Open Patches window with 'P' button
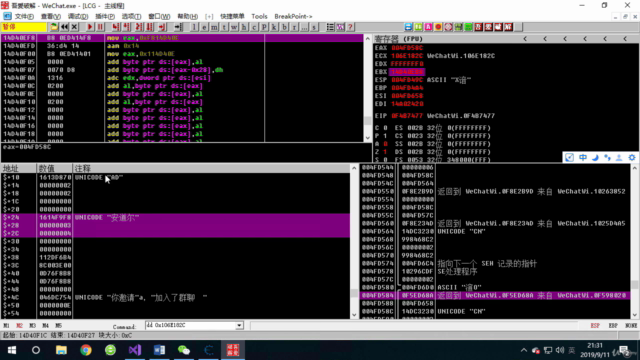The image size is (640, 360). tap(264, 27)
